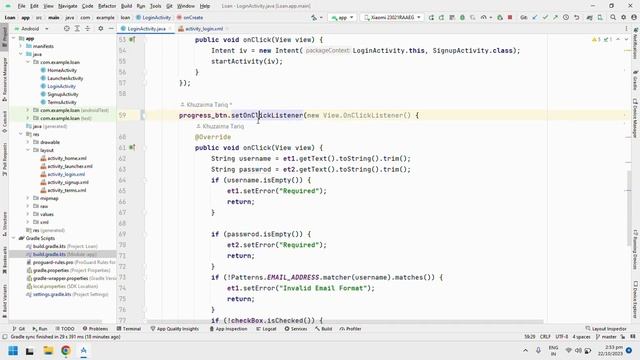
Task: Open Search Everywhere magnifier icon
Action: click(x=613, y=18)
